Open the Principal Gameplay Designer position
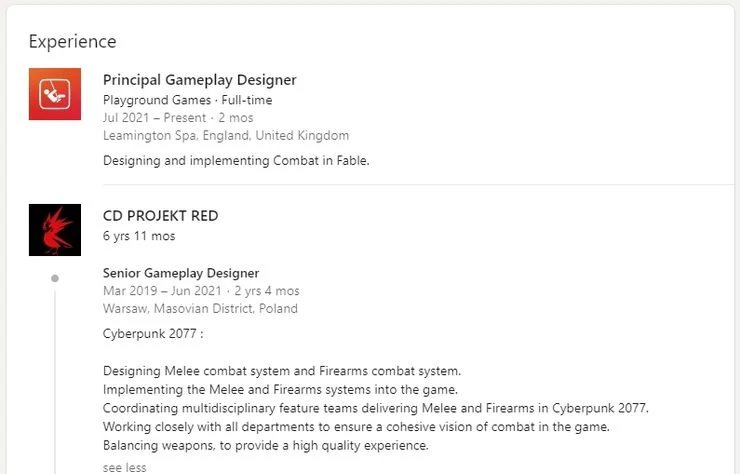 (200, 80)
